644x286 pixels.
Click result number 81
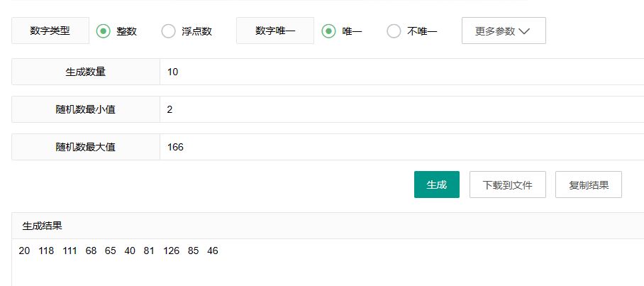pos(149,251)
